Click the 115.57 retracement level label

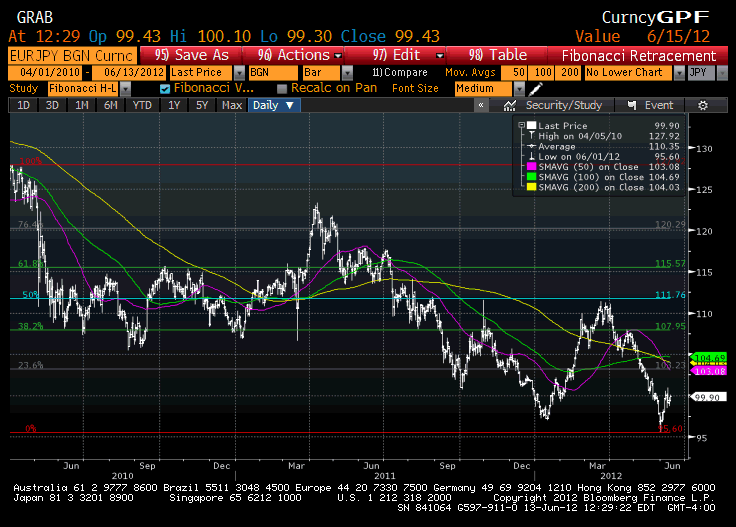(x=670, y=263)
